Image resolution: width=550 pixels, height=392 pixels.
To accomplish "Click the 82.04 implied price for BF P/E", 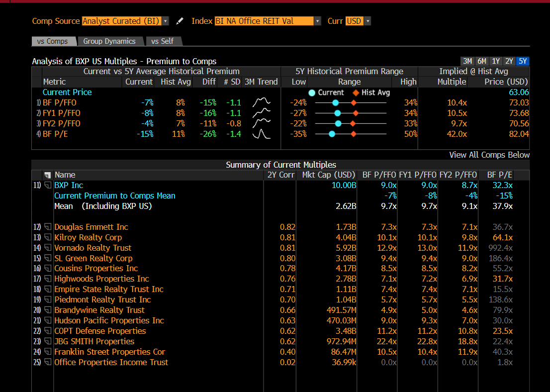I will [519, 134].
